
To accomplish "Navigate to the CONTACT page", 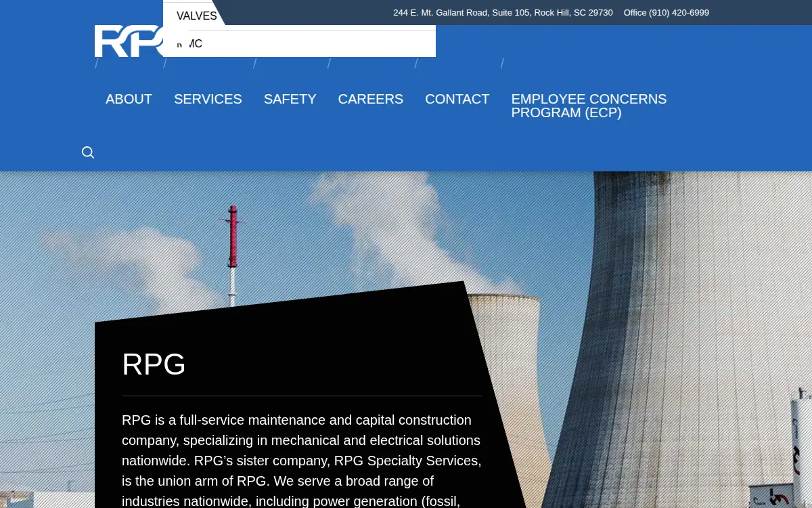I will point(457,99).
